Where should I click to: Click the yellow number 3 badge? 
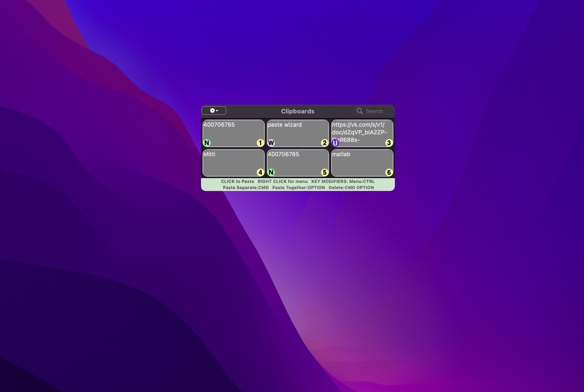389,143
